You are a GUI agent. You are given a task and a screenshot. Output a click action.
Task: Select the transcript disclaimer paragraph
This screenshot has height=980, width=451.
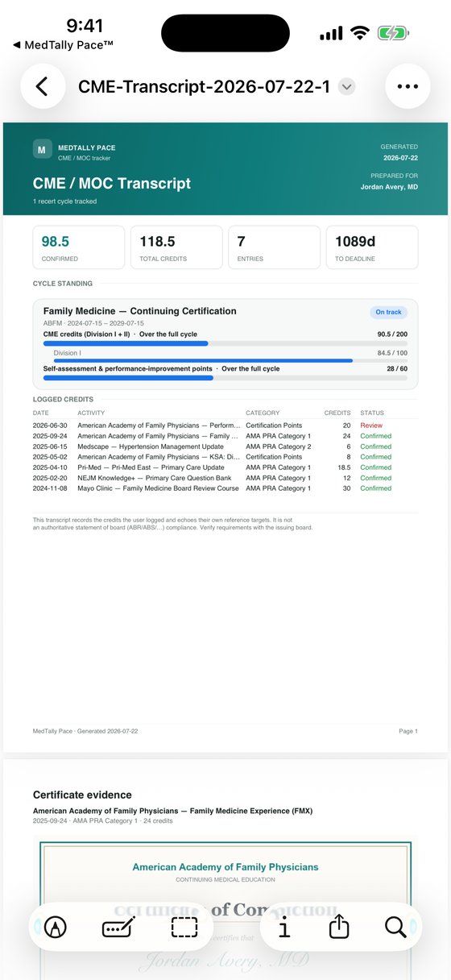[172, 524]
